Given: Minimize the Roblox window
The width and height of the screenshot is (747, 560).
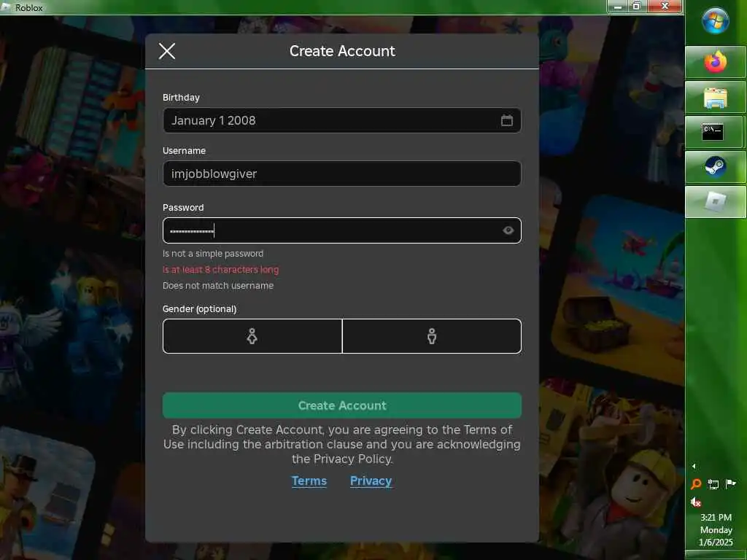Looking at the screenshot, I should 617,6.
